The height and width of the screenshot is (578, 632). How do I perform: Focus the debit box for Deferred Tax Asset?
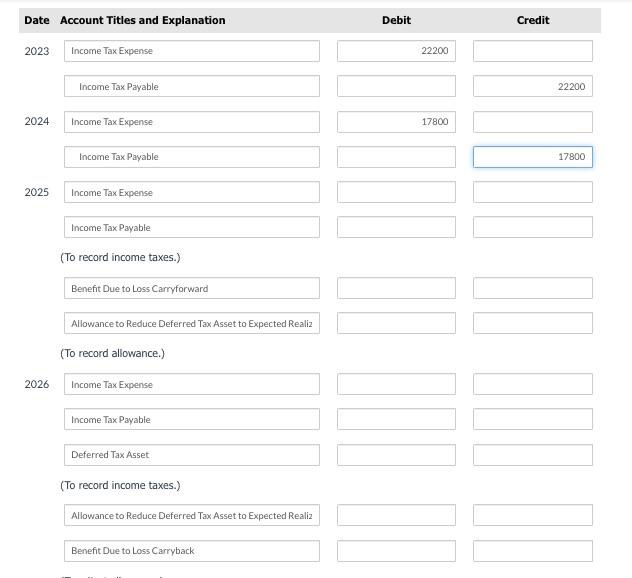coord(396,455)
